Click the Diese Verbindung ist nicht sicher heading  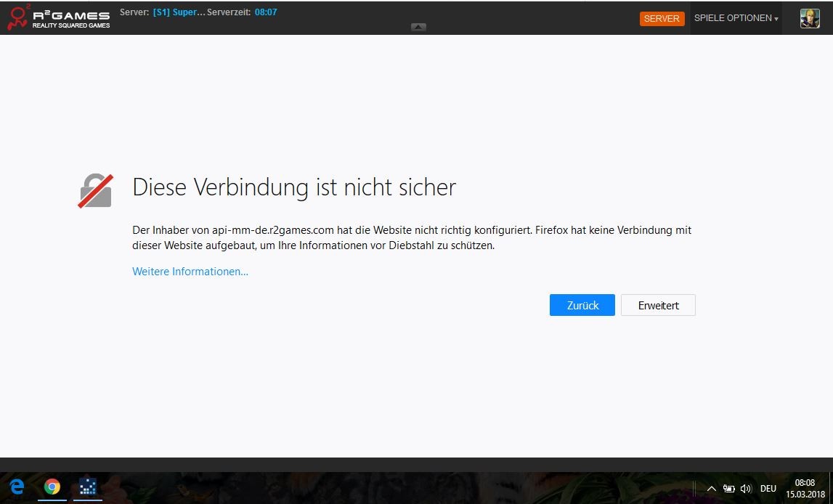(x=294, y=187)
